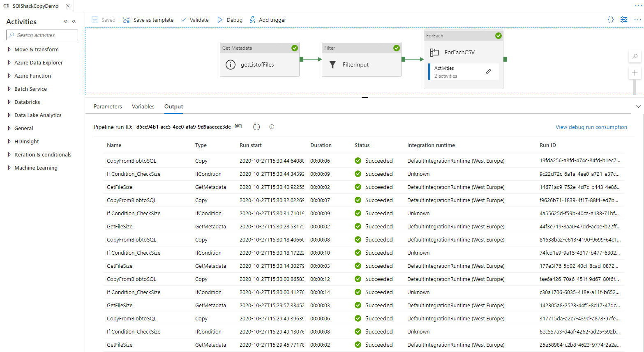
Task: Open pipeline properties settings icon
Action: [624, 20]
